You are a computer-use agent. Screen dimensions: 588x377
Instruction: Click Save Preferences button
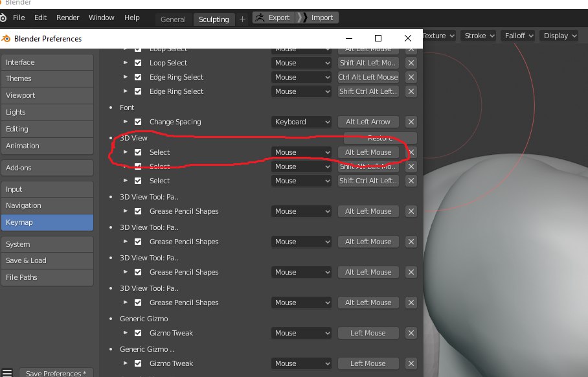(x=56, y=373)
